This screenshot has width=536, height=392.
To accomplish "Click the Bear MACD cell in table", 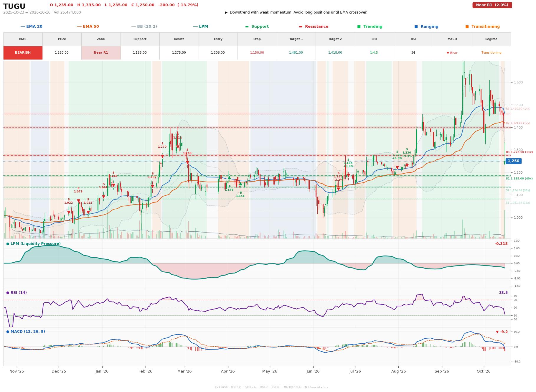I will (452, 53).
